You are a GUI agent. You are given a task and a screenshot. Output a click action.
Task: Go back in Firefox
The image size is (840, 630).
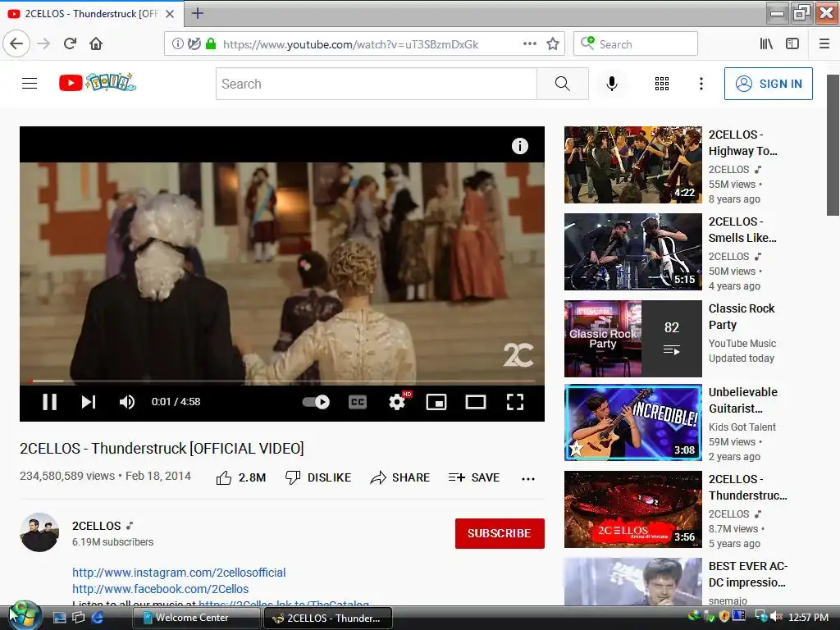tap(16, 43)
